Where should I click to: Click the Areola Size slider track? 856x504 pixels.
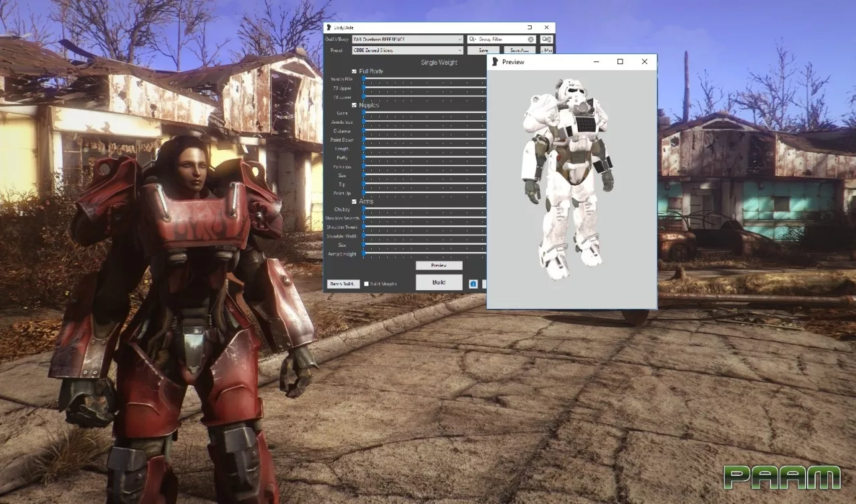(425, 122)
